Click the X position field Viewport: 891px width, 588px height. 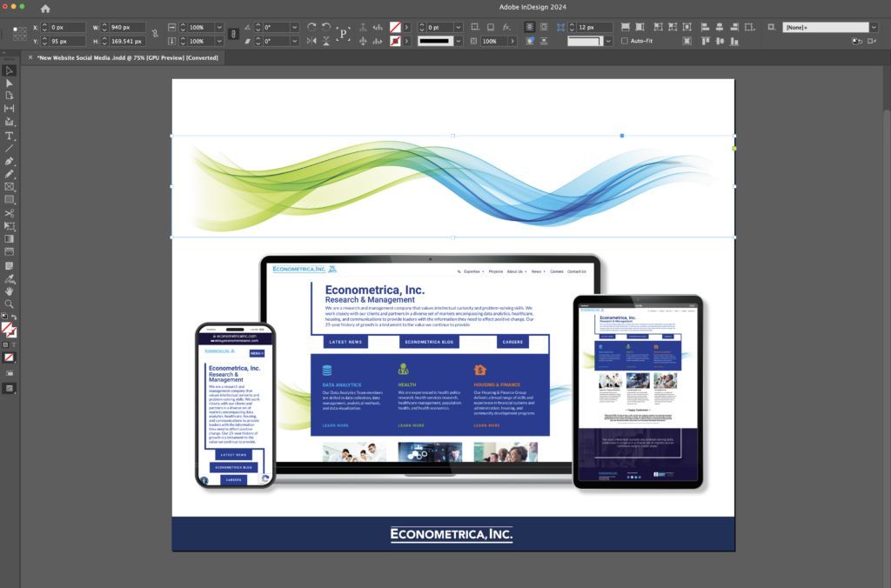pos(67,27)
